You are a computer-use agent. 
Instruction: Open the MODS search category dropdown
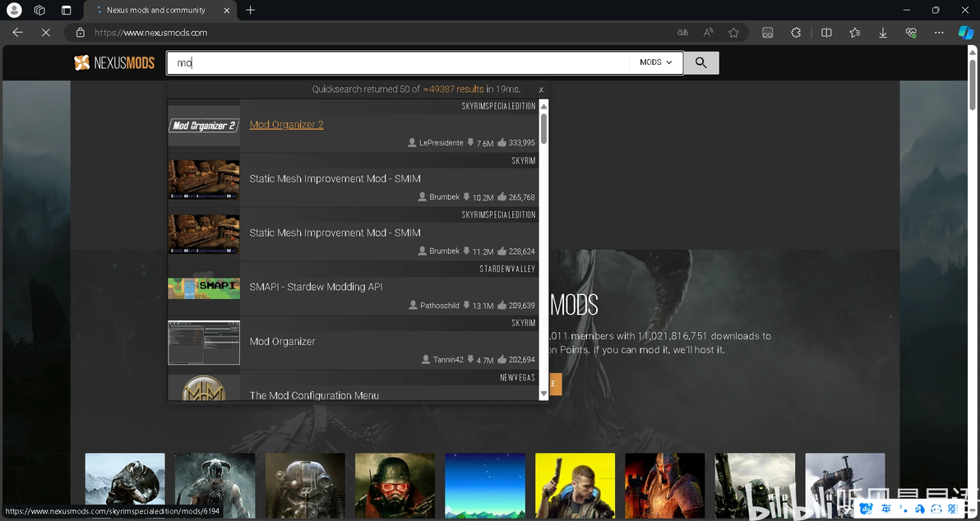[655, 62]
